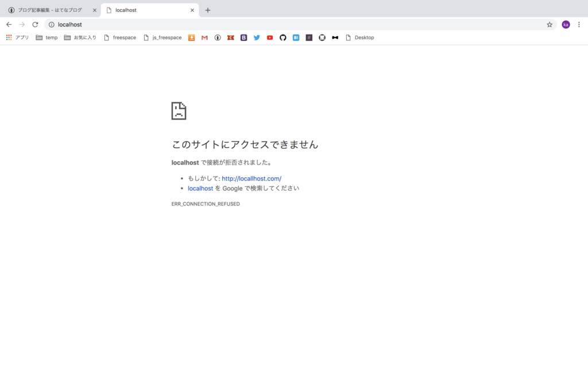Reload the localhost page

pyautogui.click(x=35, y=24)
